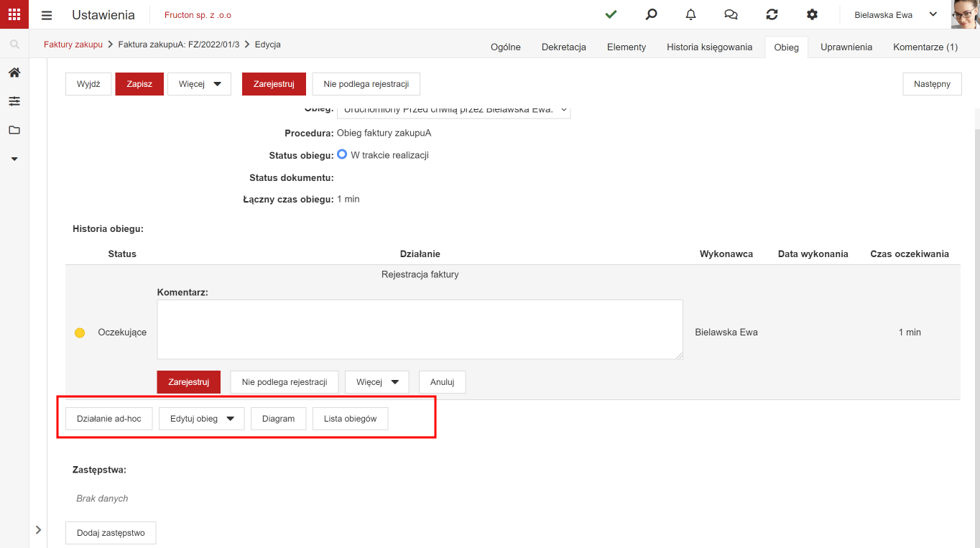Open the sliders filter icon in sidebar

[x=14, y=101]
